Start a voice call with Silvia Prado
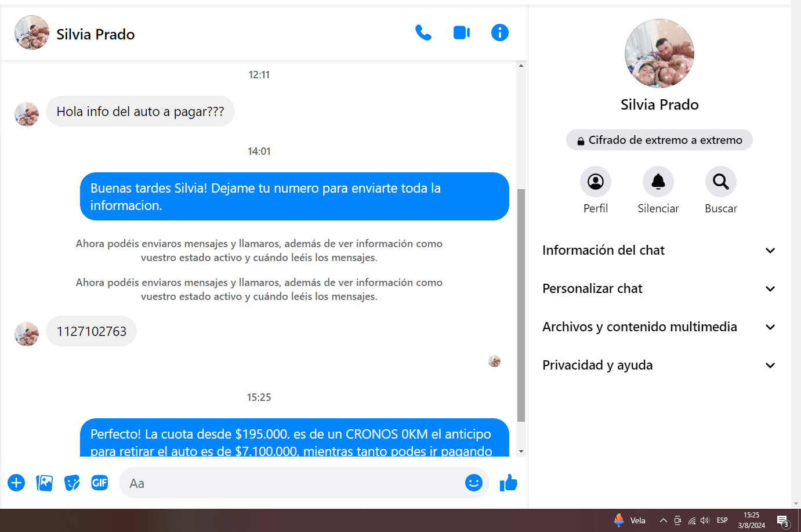Viewport: 801px width, 532px height. click(x=423, y=33)
